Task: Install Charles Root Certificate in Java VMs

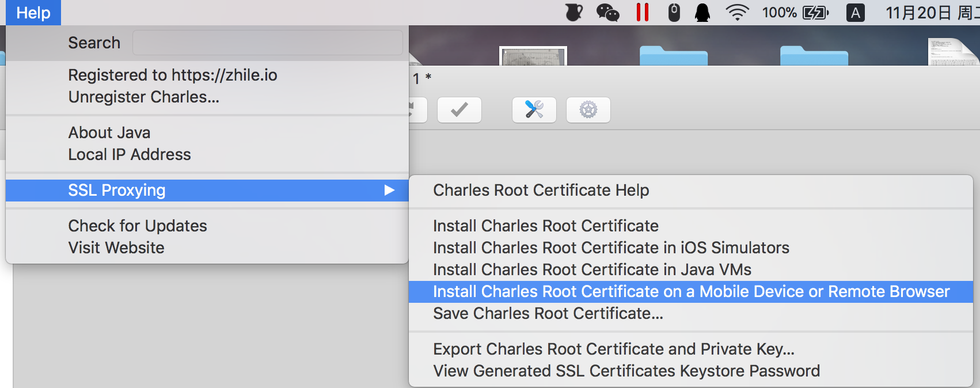Action: tap(691, 269)
